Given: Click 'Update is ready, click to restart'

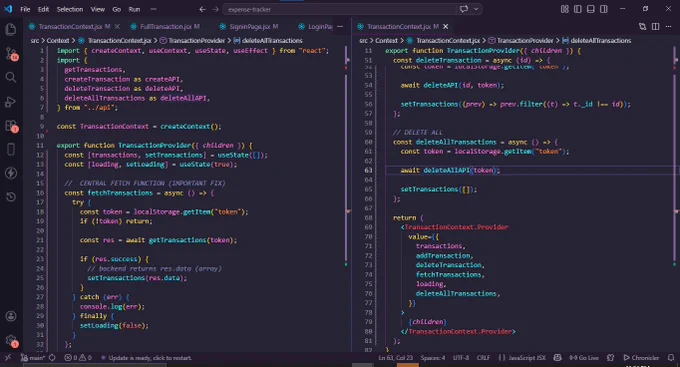Looking at the screenshot, I should [x=146, y=358].
